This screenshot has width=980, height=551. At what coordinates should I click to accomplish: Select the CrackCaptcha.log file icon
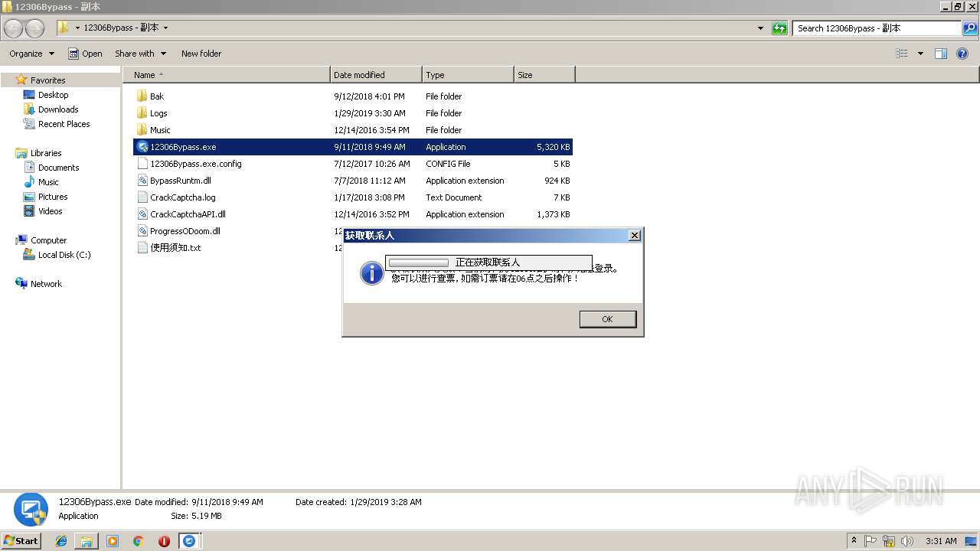142,197
